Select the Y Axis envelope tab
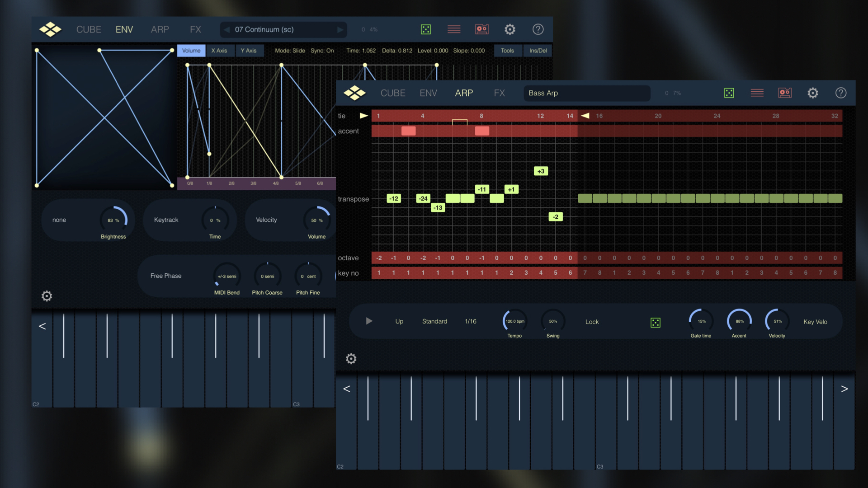868x488 pixels. (x=250, y=51)
